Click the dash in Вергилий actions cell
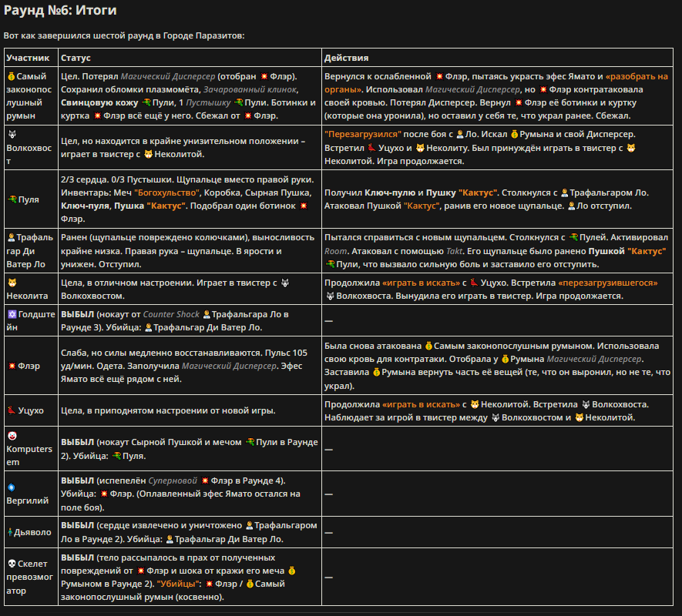 pos(328,494)
